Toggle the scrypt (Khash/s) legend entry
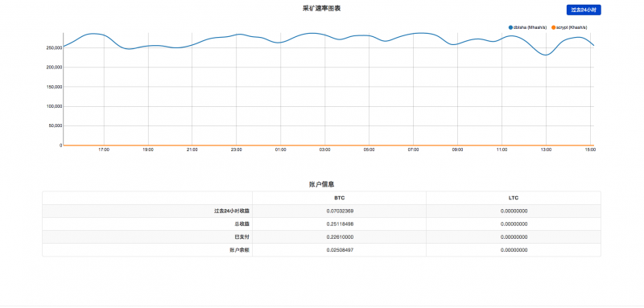This screenshot has height=308, width=644. tap(569, 27)
